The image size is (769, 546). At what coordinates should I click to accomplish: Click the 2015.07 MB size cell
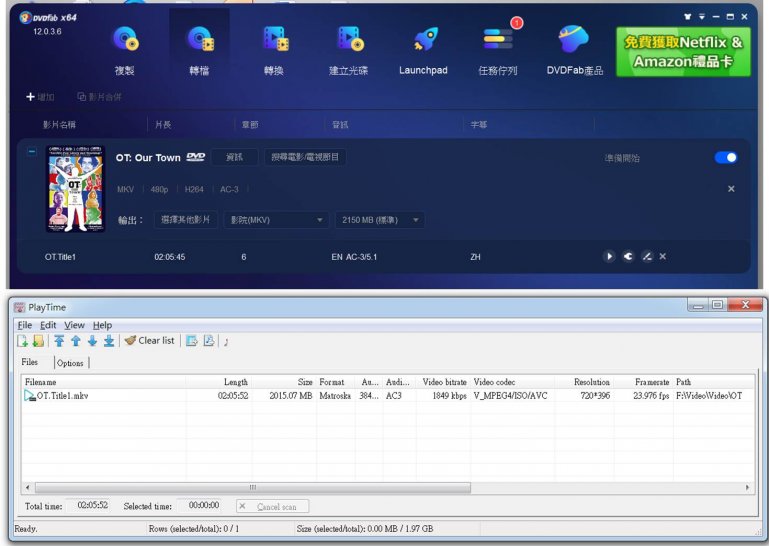click(x=290, y=395)
